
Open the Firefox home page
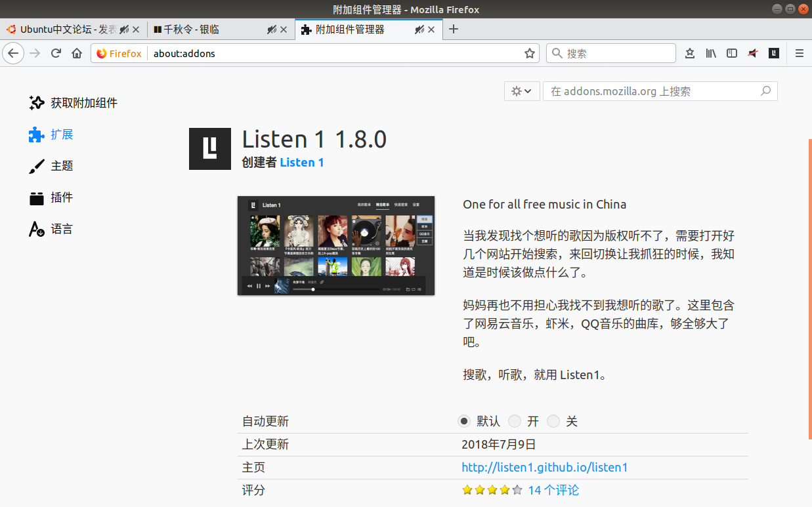coord(77,53)
